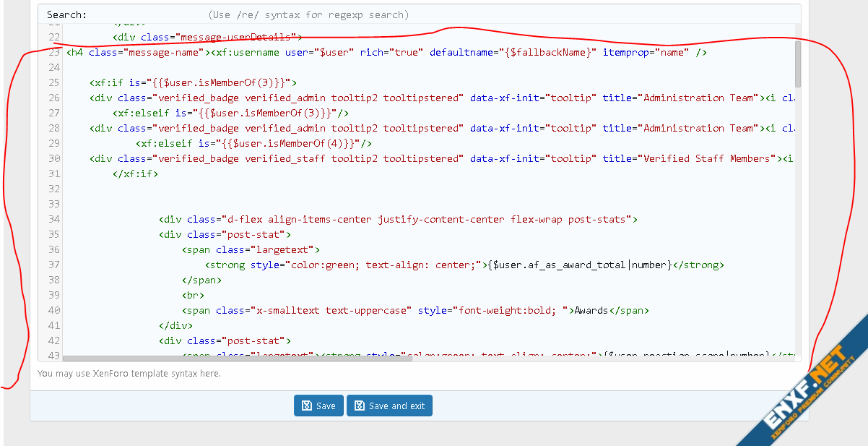Click the Awards text on line 40

point(591,310)
